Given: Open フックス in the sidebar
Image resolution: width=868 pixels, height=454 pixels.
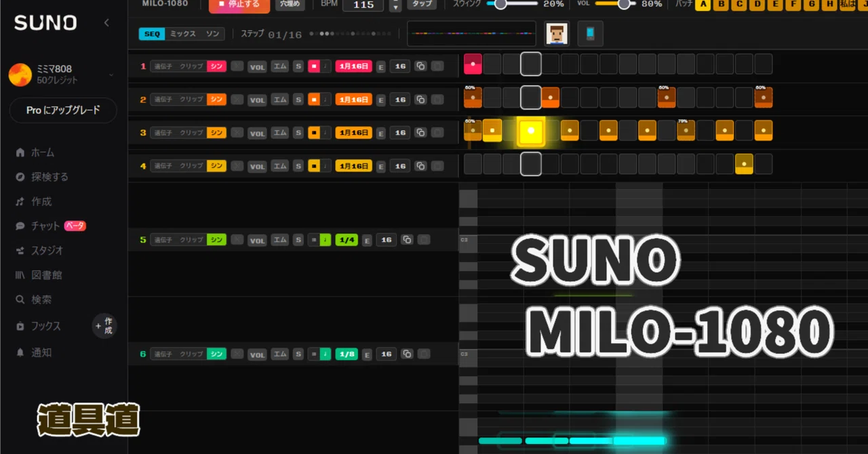Looking at the screenshot, I should point(38,326).
